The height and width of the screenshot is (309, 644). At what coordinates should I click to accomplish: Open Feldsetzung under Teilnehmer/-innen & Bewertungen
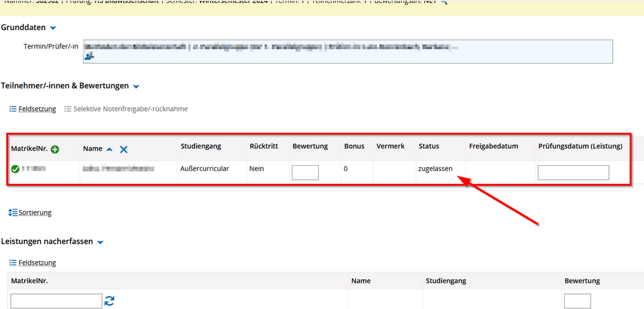click(x=37, y=109)
